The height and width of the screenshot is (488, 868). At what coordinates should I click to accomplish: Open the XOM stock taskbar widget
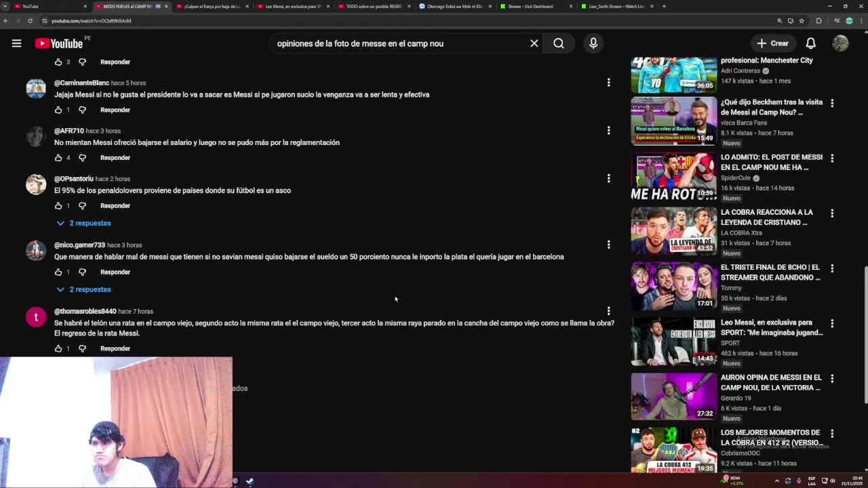pos(733,481)
